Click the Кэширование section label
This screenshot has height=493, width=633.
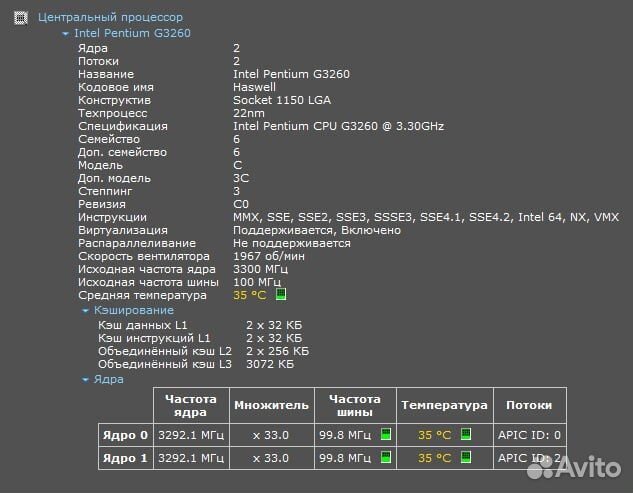[134, 310]
